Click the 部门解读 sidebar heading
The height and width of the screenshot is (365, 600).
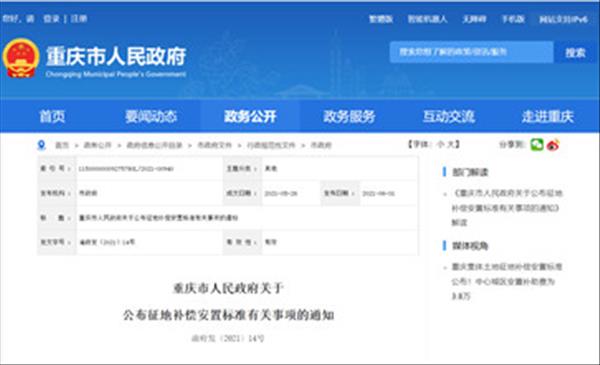click(470, 172)
